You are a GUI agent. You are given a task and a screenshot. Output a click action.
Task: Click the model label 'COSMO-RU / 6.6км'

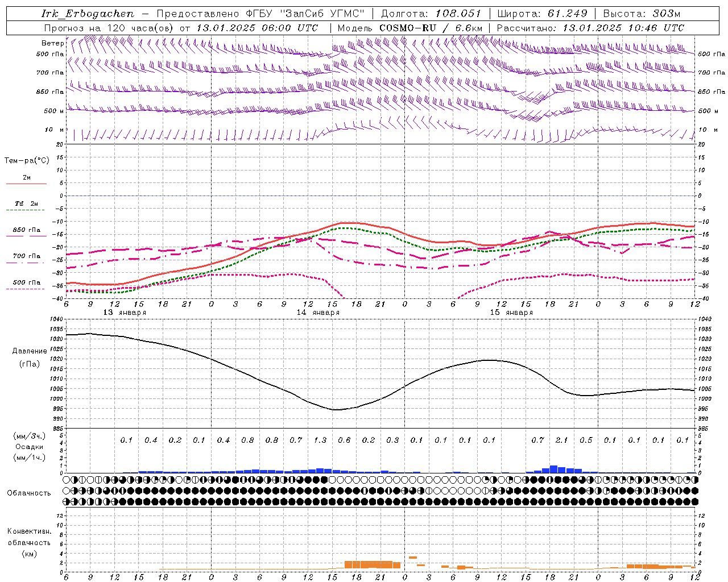click(431, 28)
